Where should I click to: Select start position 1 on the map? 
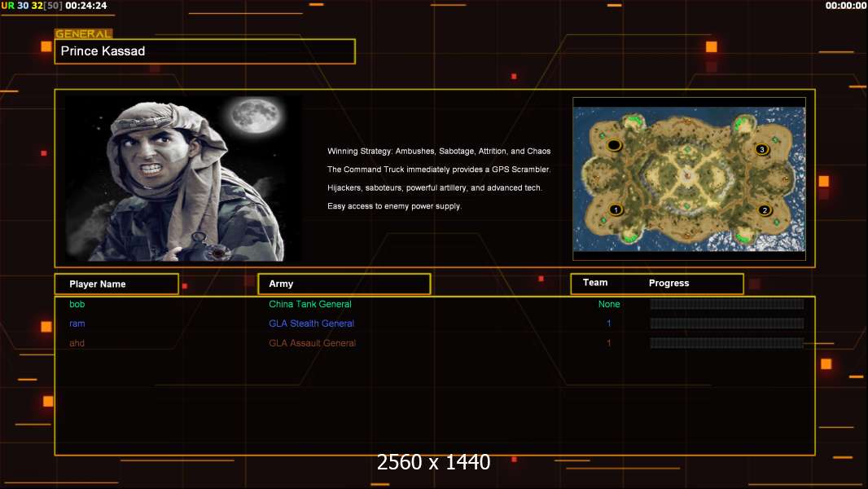pos(616,210)
